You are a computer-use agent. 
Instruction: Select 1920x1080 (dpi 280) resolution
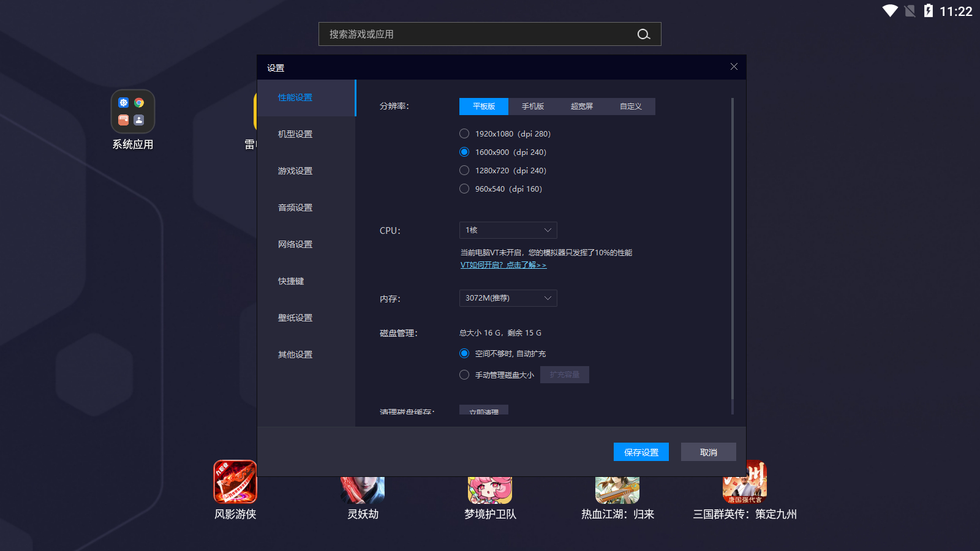point(464,133)
